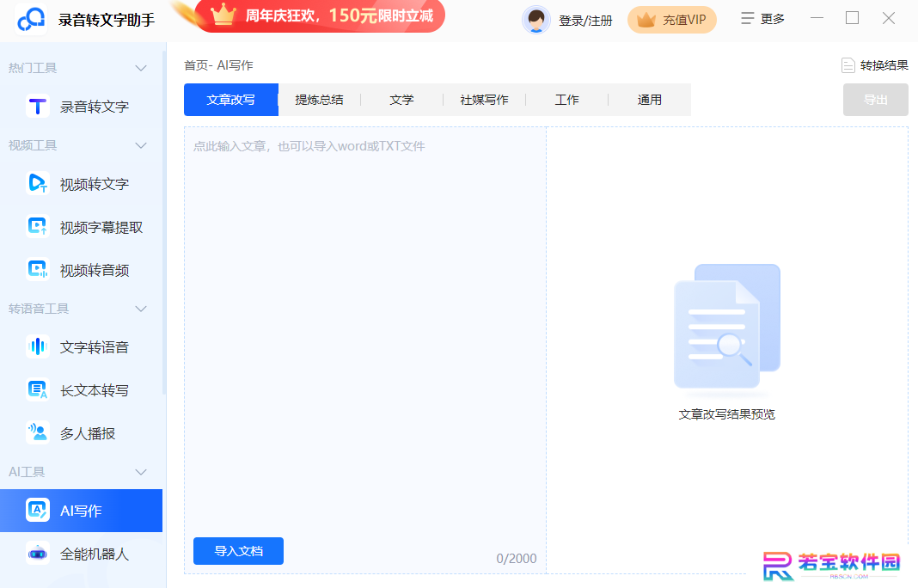This screenshot has width=918, height=588.
Task: Click the 首页 breadcrumb link
Action: point(195,65)
